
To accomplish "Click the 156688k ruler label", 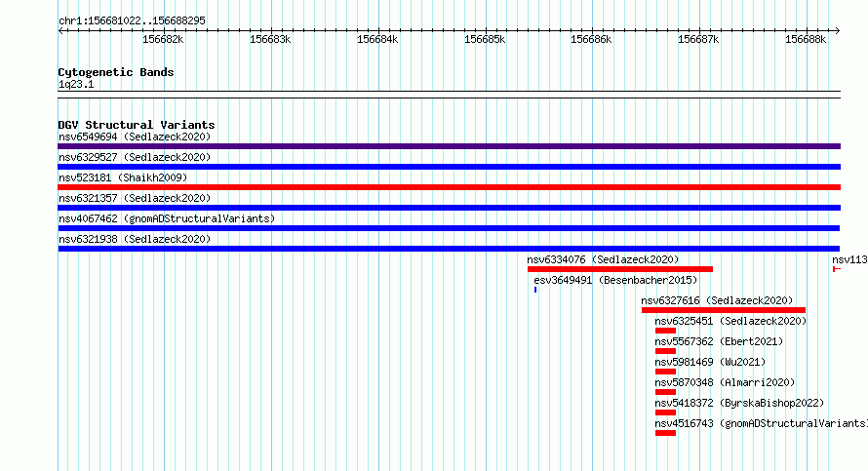I will click(806, 39).
